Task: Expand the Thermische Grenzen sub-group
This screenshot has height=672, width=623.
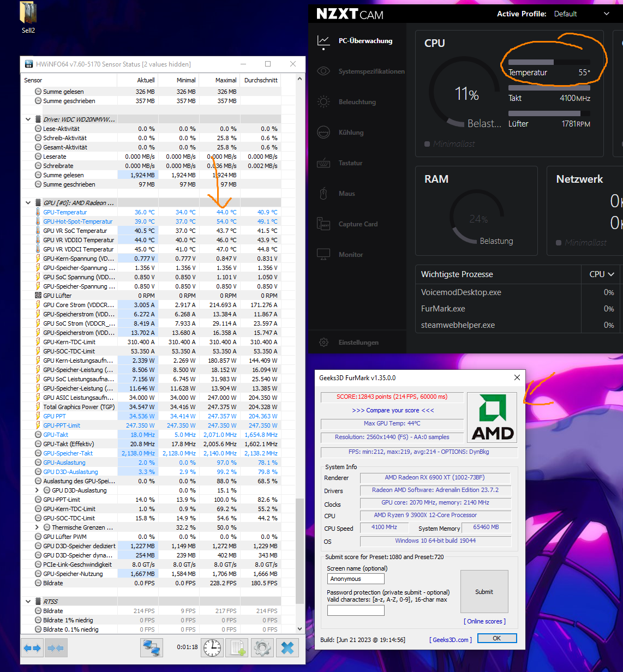Action: [37, 527]
